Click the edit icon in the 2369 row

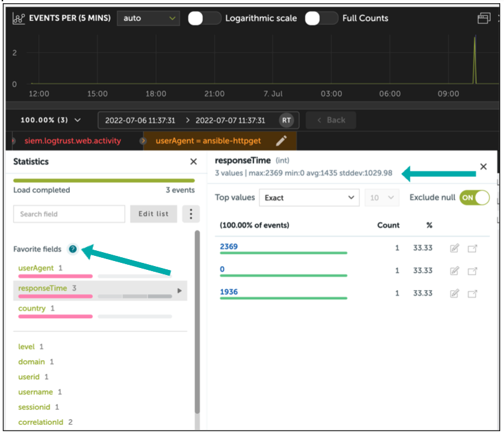[x=454, y=248]
